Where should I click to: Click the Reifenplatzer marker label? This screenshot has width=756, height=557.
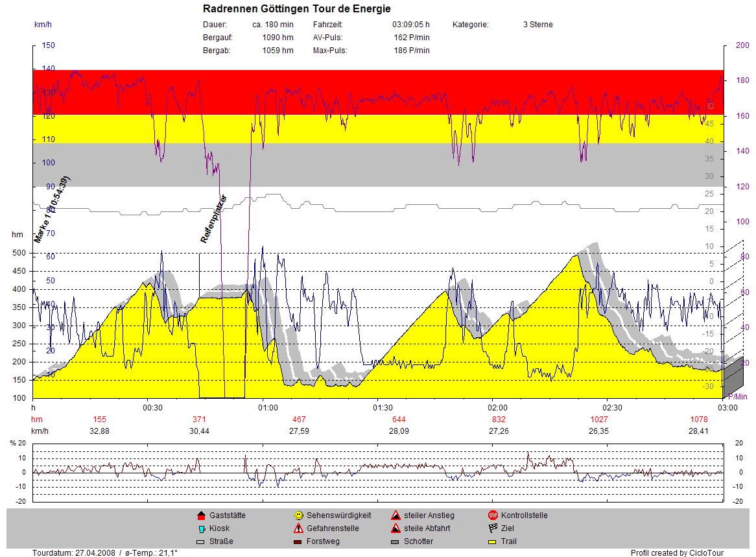(x=214, y=219)
